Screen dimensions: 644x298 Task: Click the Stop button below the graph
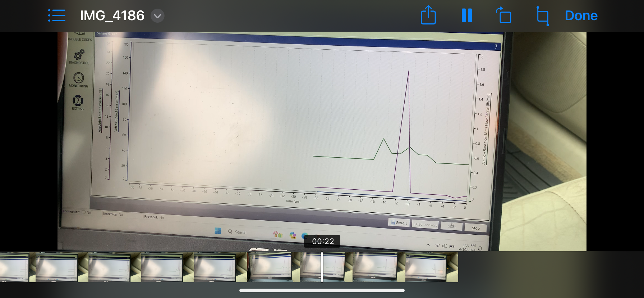pyautogui.click(x=475, y=228)
